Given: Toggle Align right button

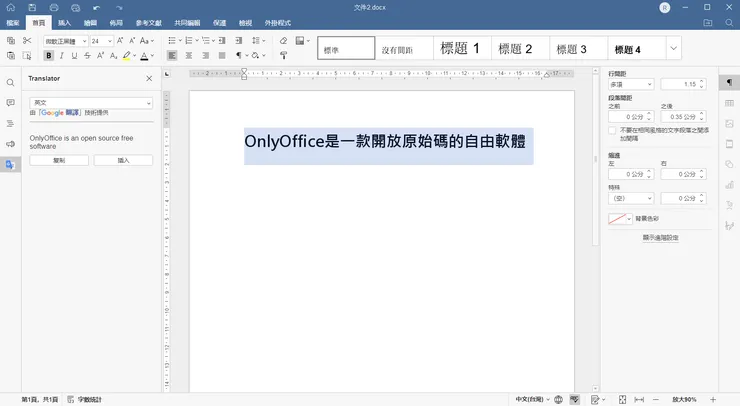Looking at the screenshot, I should click(205, 56).
